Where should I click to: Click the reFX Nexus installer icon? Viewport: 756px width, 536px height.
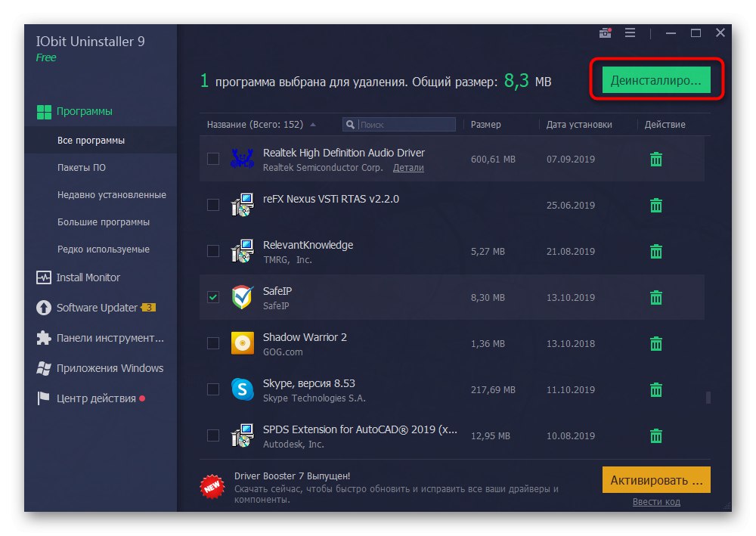tap(242, 205)
